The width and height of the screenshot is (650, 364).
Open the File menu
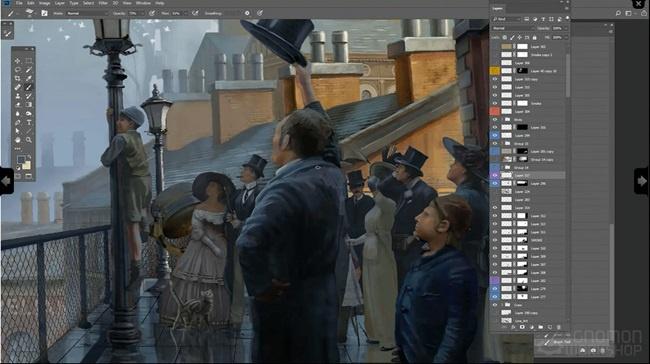coord(19,3)
